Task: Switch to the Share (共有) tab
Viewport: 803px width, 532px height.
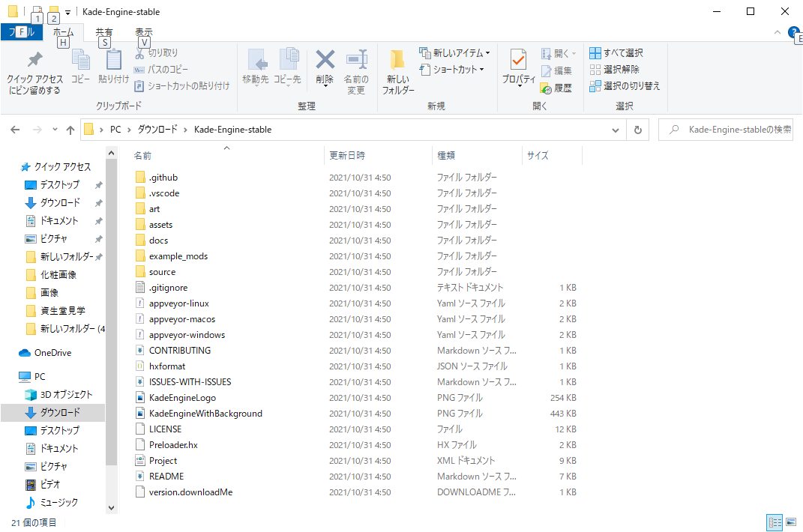Action: tap(104, 32)
